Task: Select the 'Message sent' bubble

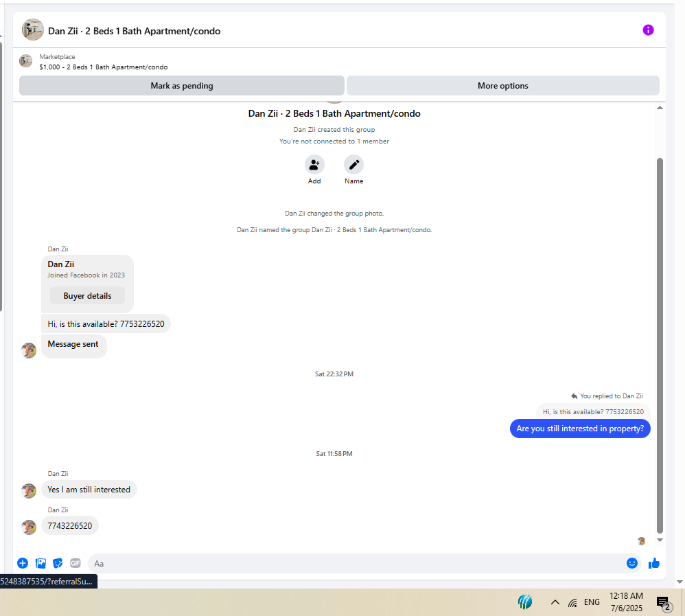Action: pyautogui.click(x=73, y=346)
